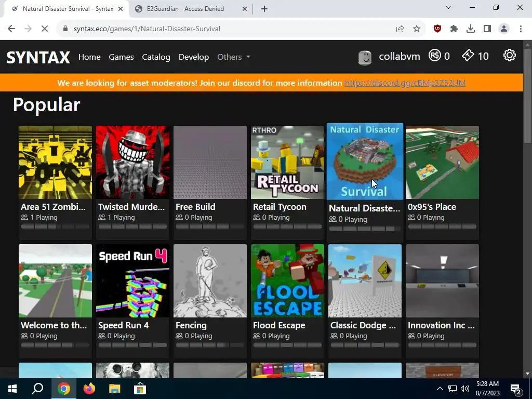The image size is (532, 399).
Task: Click the Free Build rating bar
Action: pyautogui.click(x=210, y=227)
